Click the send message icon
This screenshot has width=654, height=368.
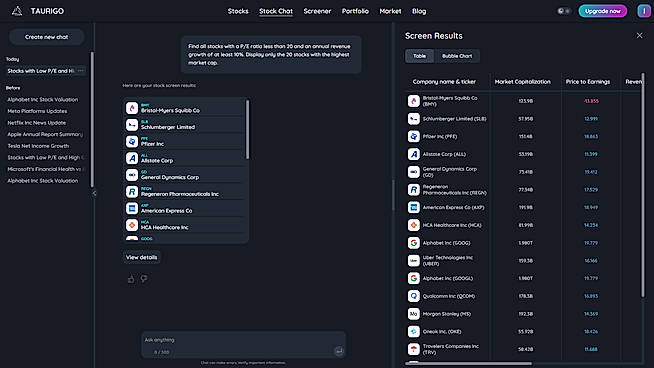pyautogui.click(x=339, y=351)
